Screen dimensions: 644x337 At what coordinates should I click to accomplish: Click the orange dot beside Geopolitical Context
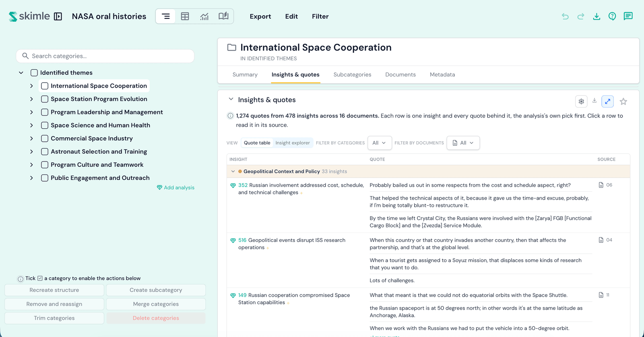click(x=240, y=172)
